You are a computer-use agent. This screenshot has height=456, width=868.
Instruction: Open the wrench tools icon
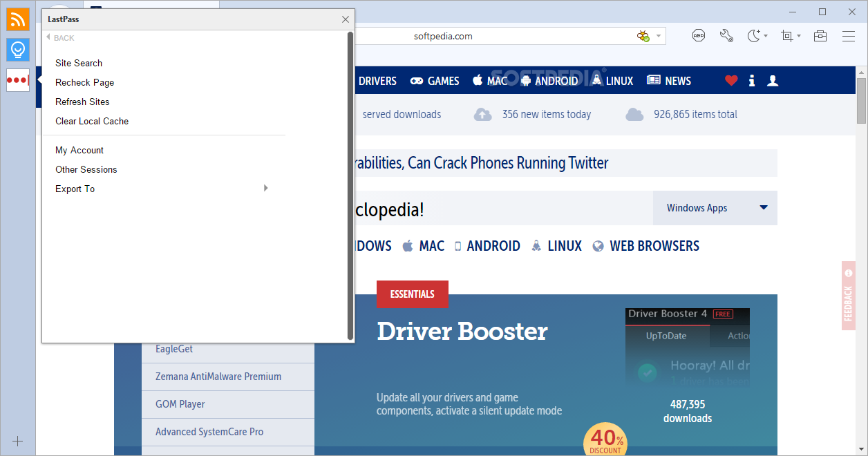pos(726,36)
